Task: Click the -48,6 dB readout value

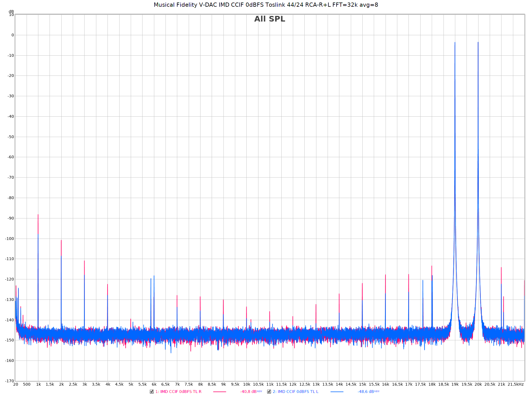Action: [366, 392]
